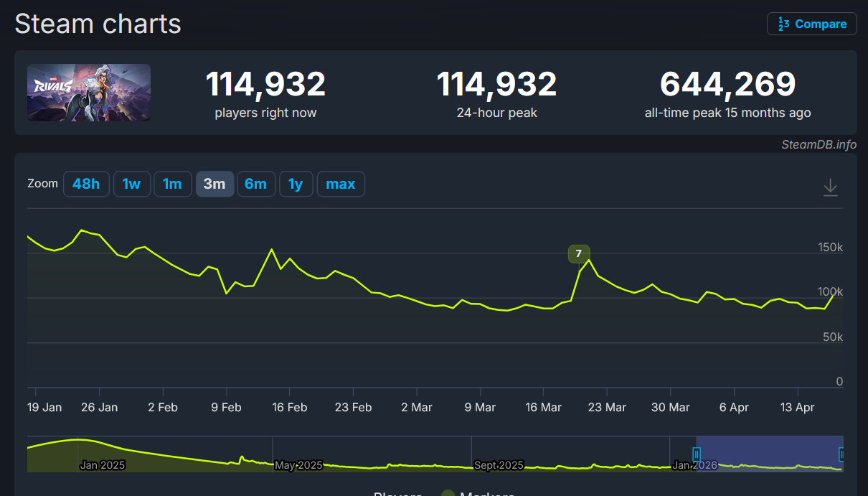Click the 2 Mar axis label
This screenshot has height=496, width=868.
coord(417,407)
